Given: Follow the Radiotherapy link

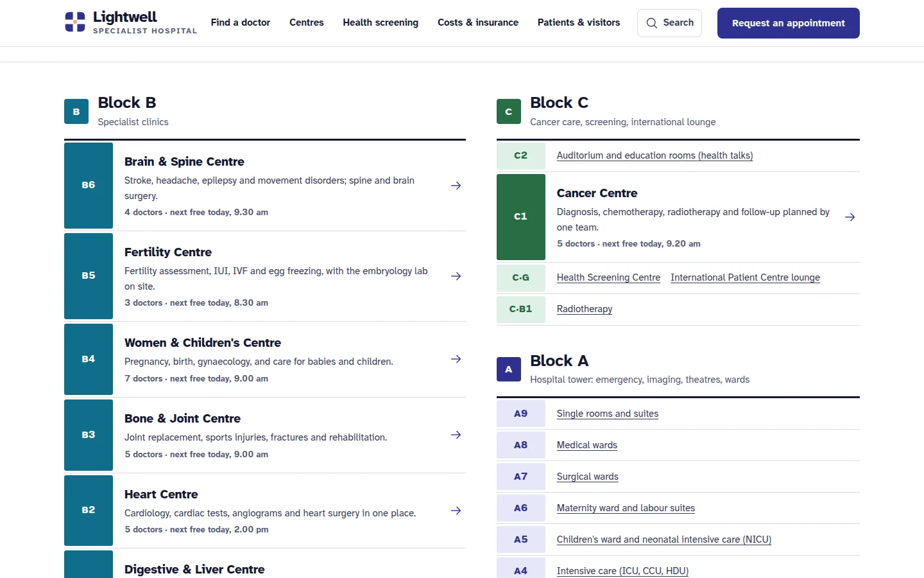Looking at the screenshot, I should tap(585, 309).
